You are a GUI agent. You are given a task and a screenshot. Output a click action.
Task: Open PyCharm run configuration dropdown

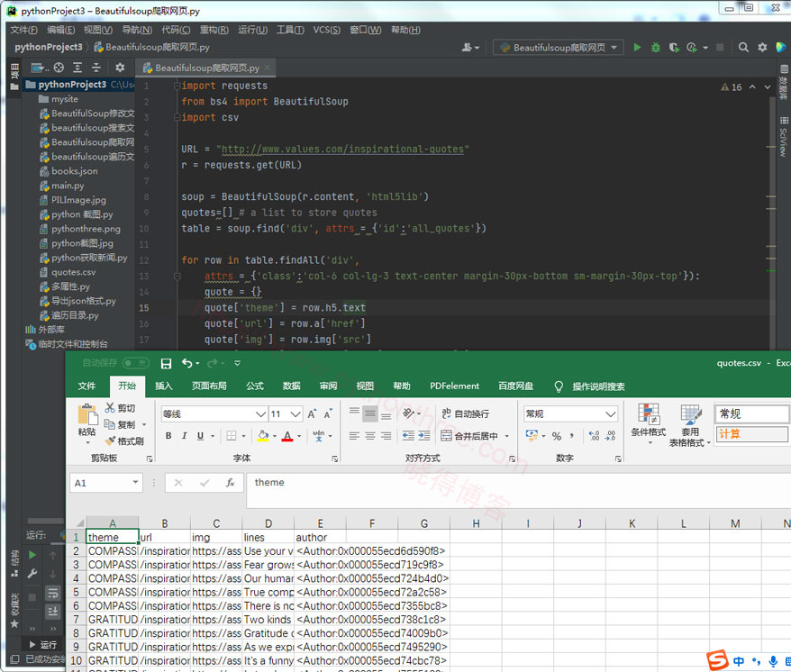(558, 48)
